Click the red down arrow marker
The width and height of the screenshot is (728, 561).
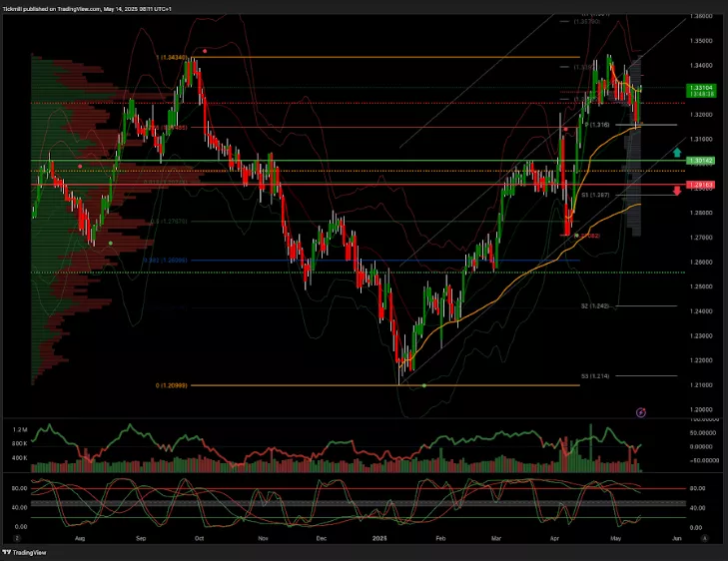[677, 191]
